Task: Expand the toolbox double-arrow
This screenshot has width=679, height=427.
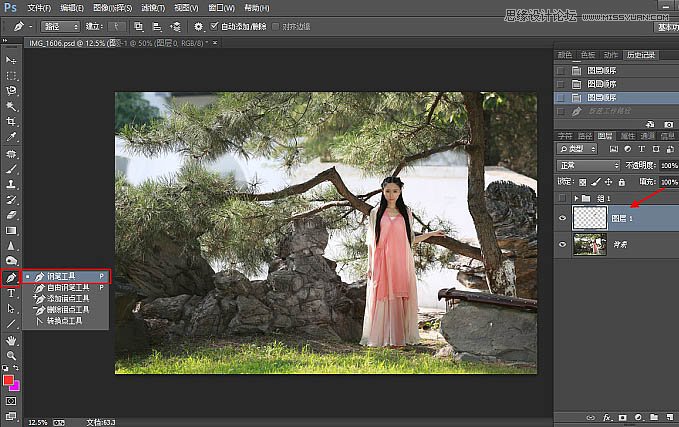Action: click(5, 40)
